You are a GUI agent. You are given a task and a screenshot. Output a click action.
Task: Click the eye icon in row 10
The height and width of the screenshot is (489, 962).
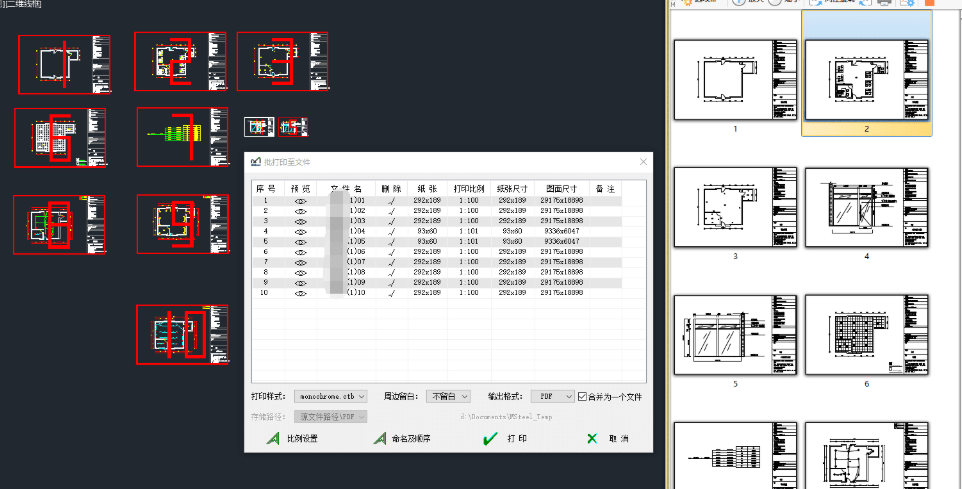pyautogui.click(x=301, y=293)
